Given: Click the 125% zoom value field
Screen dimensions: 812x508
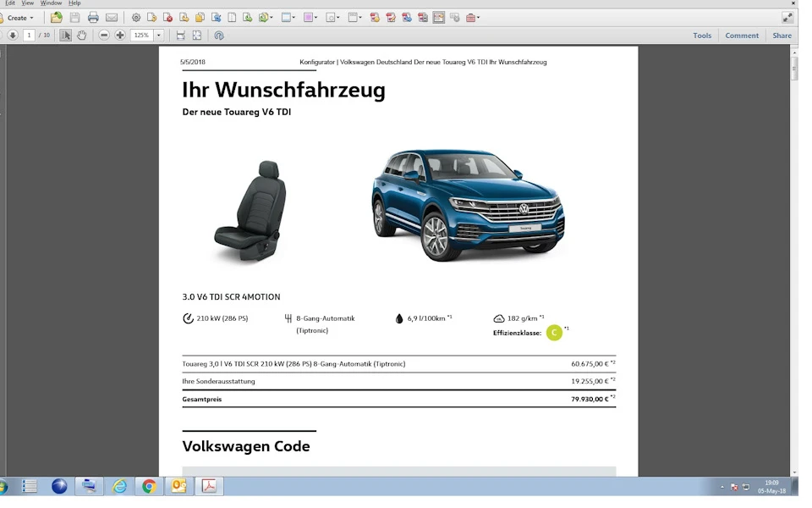Looking at the screenshot, I should coord(142,36).
